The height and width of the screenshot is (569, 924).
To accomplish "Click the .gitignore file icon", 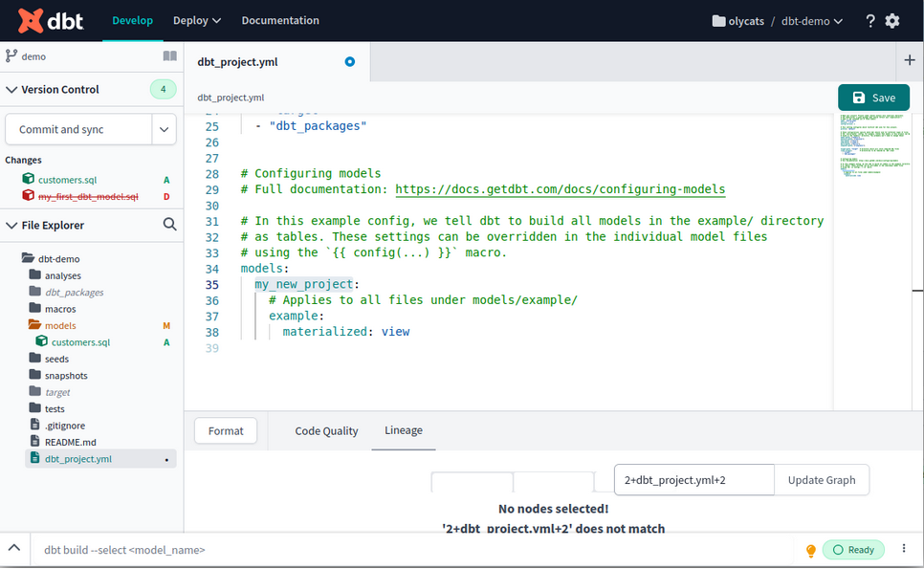I will click(34, 425).
